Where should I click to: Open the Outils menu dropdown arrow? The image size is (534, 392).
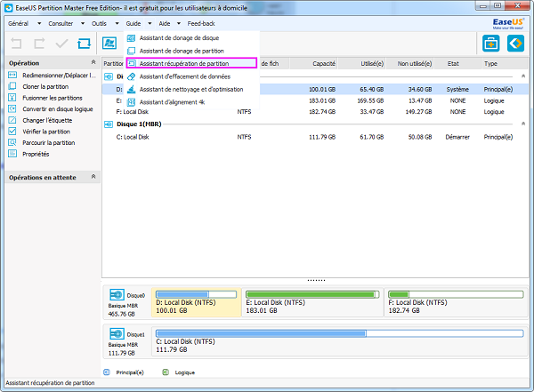pyautogui.click(x=117, y=23)
